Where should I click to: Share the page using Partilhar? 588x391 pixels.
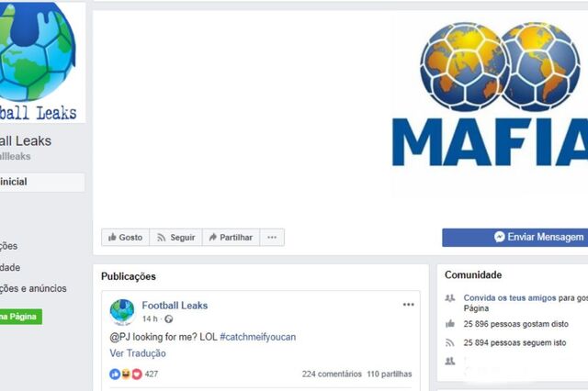(x=231, y=238)
